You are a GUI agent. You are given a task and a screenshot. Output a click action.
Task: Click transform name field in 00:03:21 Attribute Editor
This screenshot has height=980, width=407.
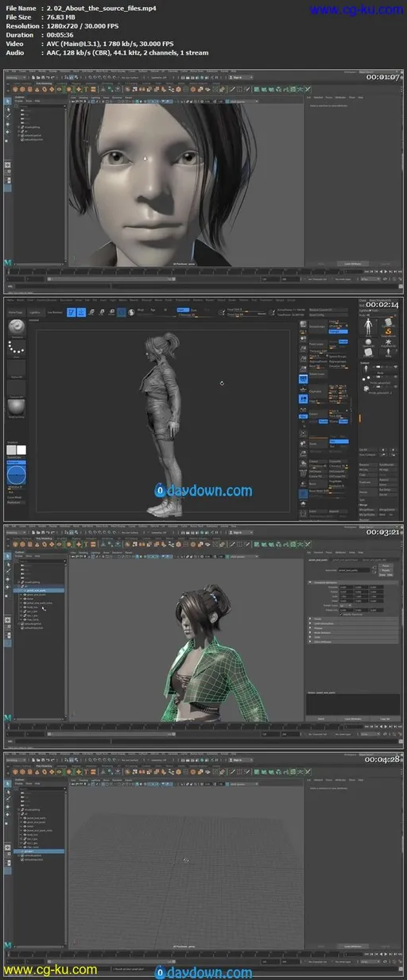pyautogui.click(x=354, y=570)
